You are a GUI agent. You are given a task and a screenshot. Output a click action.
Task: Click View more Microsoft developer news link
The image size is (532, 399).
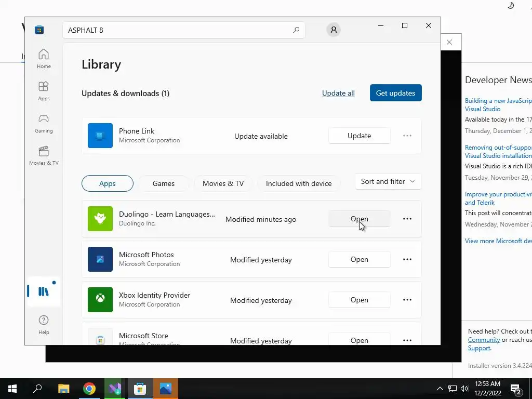[x=498, y=241]
